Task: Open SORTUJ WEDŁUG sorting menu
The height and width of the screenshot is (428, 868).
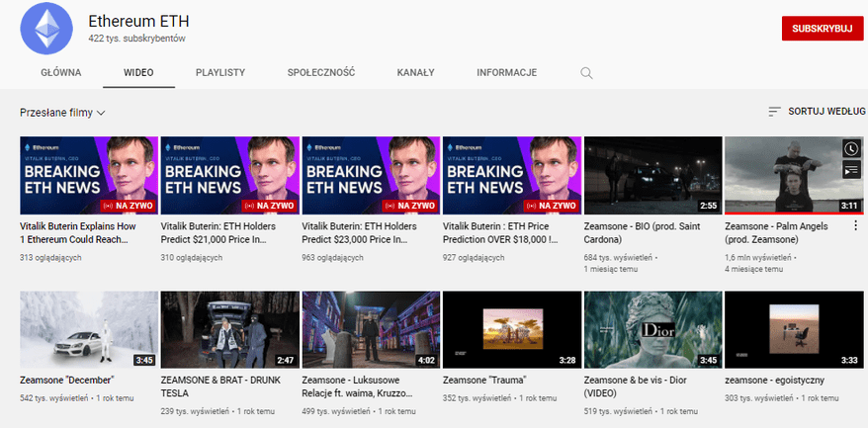Action: [817, 112]
